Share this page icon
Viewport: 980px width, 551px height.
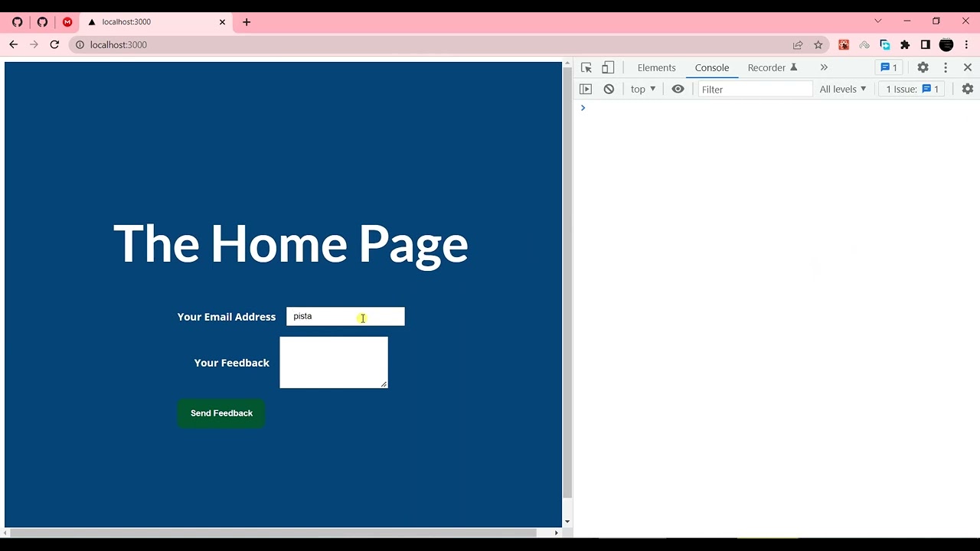click(x=798, y=44)
